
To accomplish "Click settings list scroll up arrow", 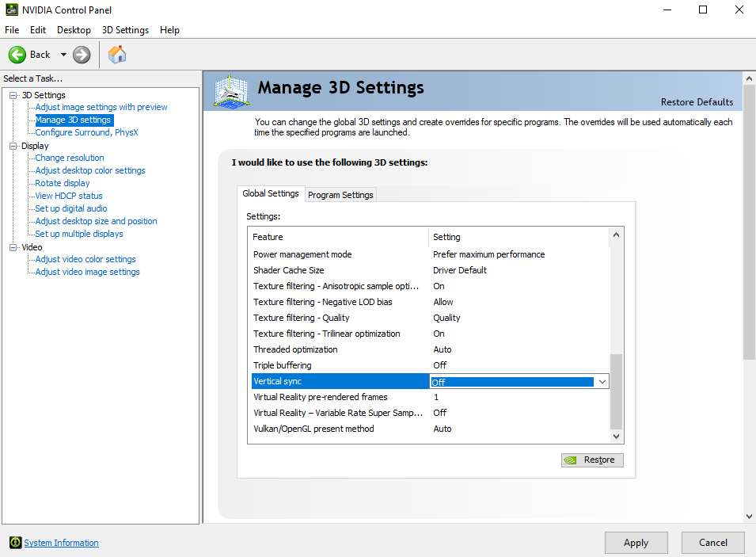I will (616, 235).
